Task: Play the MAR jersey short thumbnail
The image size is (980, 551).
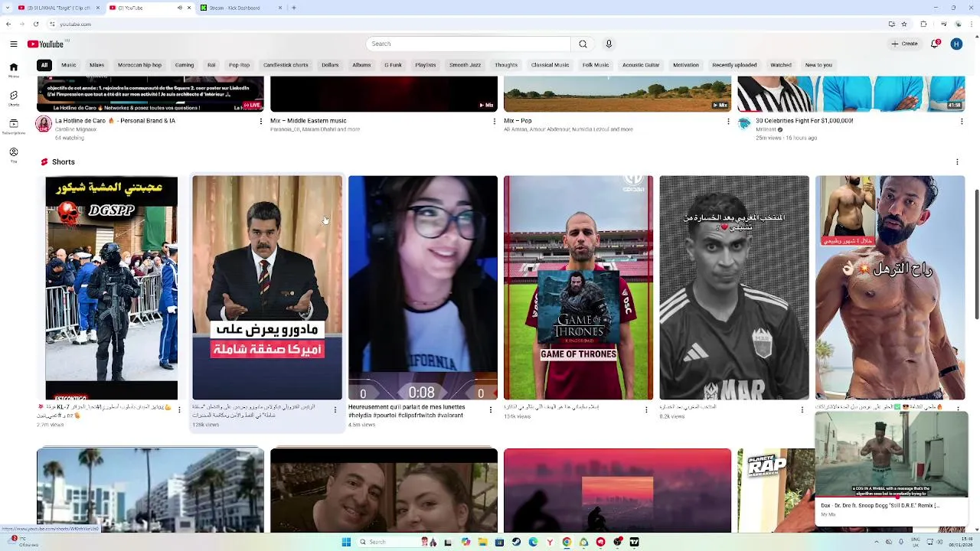Action: point(734,288)
